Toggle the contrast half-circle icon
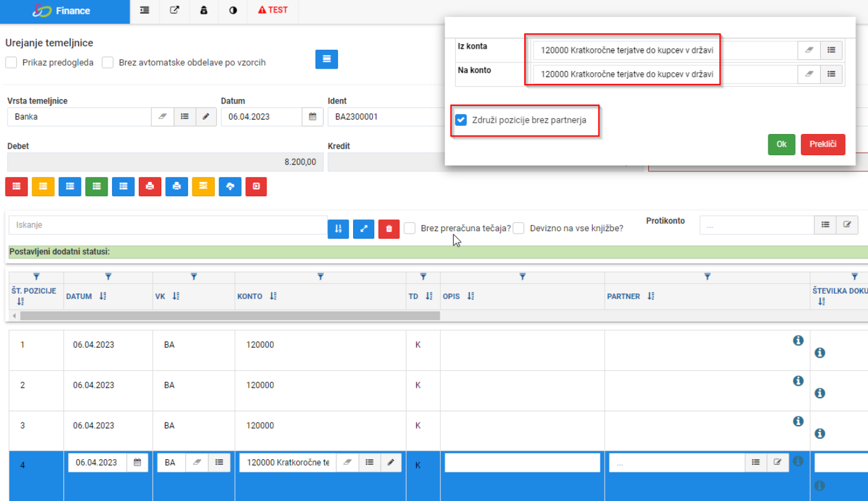868x501 pixels. click(233, 11)
